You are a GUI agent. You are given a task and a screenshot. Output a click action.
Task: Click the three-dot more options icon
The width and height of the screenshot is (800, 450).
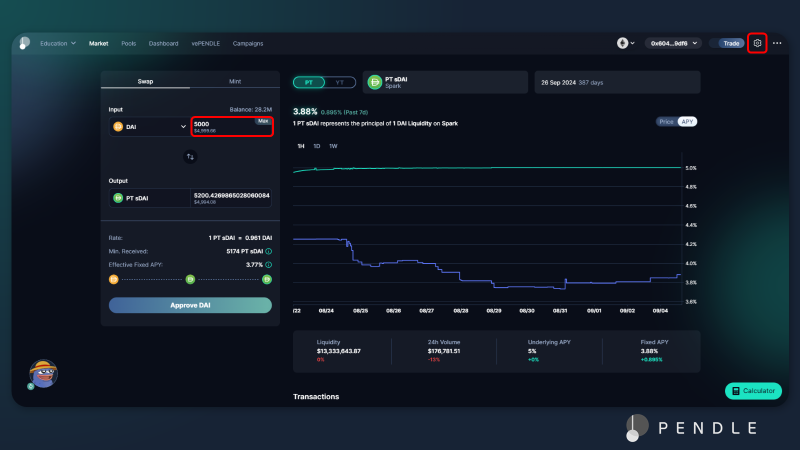(x=777, y=43)
